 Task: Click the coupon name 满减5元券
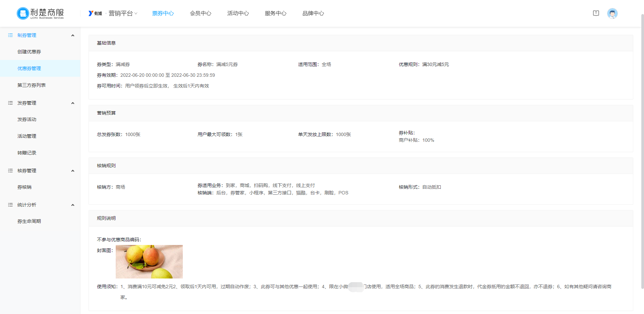tap(227, 64)
